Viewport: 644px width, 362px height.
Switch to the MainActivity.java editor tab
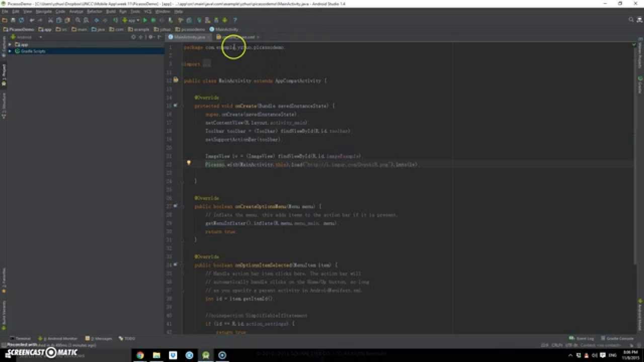(190, 37)
